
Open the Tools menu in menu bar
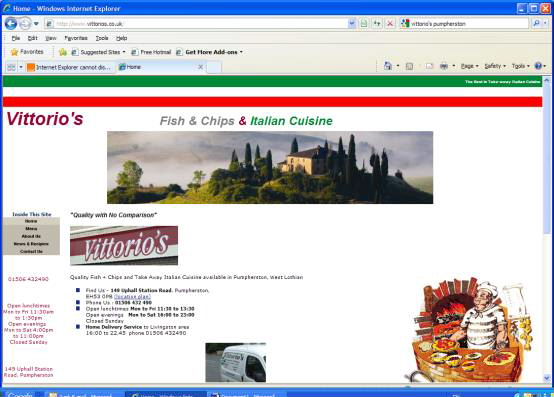tap(102, 38)
